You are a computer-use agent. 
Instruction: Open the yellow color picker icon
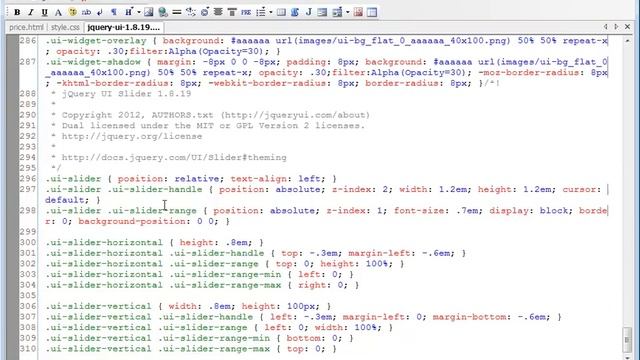pos(73,12)
